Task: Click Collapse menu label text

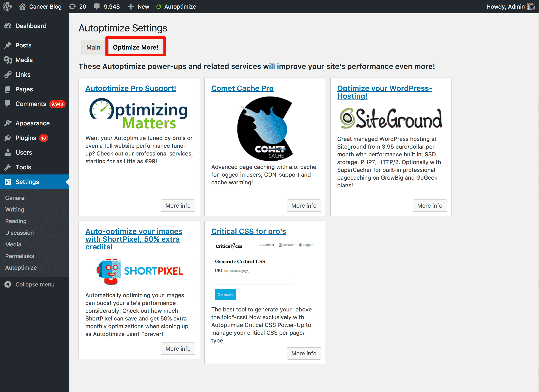Action: pyautogui.click(x=35, y=285)
